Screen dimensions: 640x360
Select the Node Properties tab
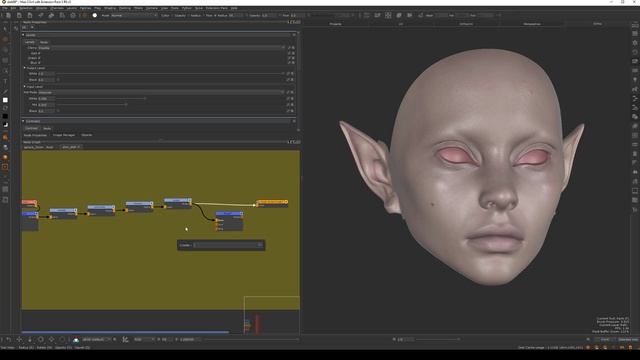pos(35,135)
